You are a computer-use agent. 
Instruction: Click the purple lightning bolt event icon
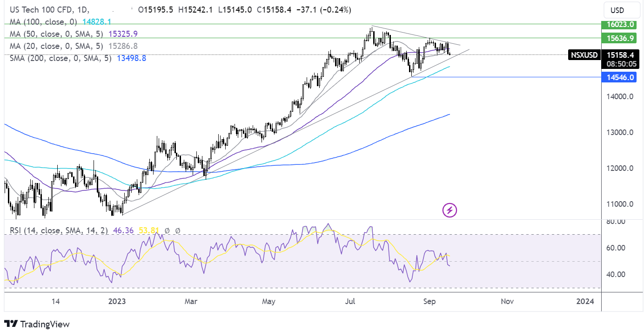coord(449,210)
